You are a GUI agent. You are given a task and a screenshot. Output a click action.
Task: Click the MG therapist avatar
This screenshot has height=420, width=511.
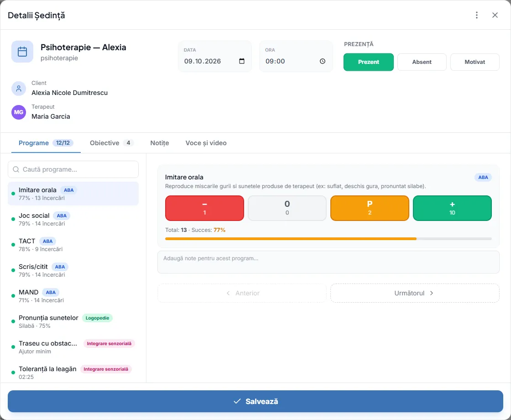pos(19,112)
